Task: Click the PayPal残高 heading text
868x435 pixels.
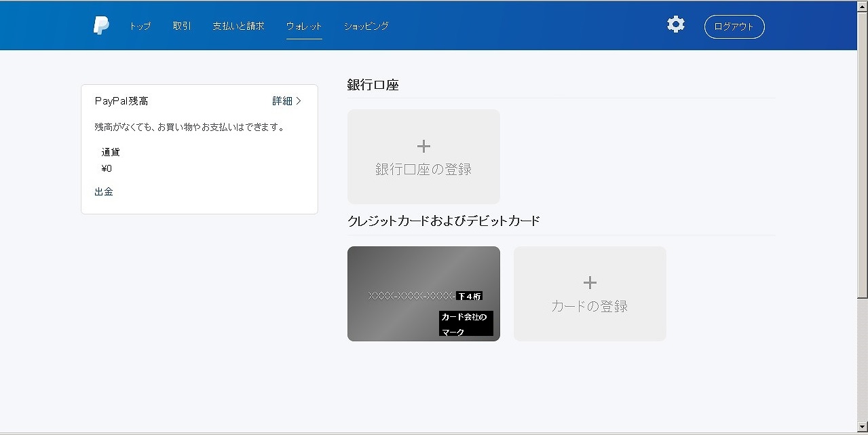Action: click(x=121, y=101)
